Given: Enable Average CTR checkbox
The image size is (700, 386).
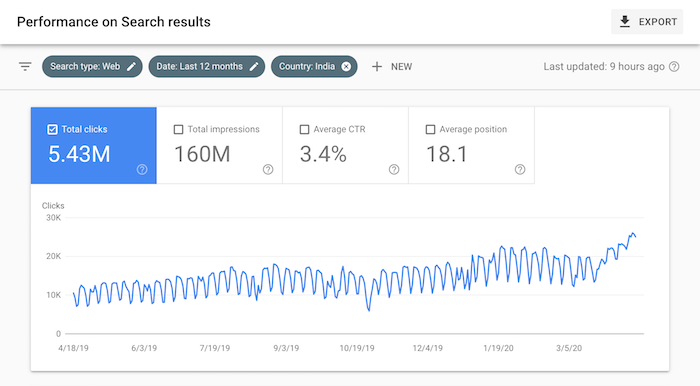Looking at the screenshot, I should 304,129.
